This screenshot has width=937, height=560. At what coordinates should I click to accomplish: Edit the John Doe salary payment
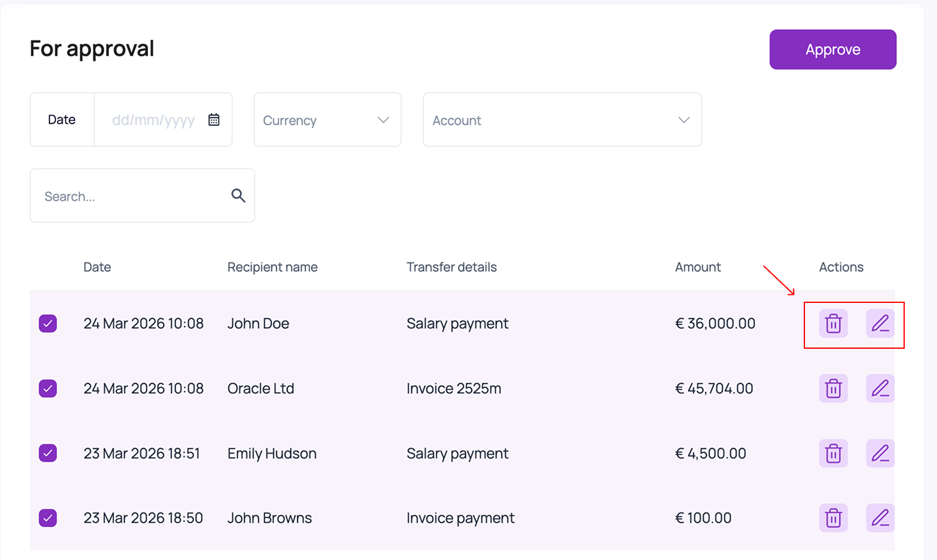(880, 323)
